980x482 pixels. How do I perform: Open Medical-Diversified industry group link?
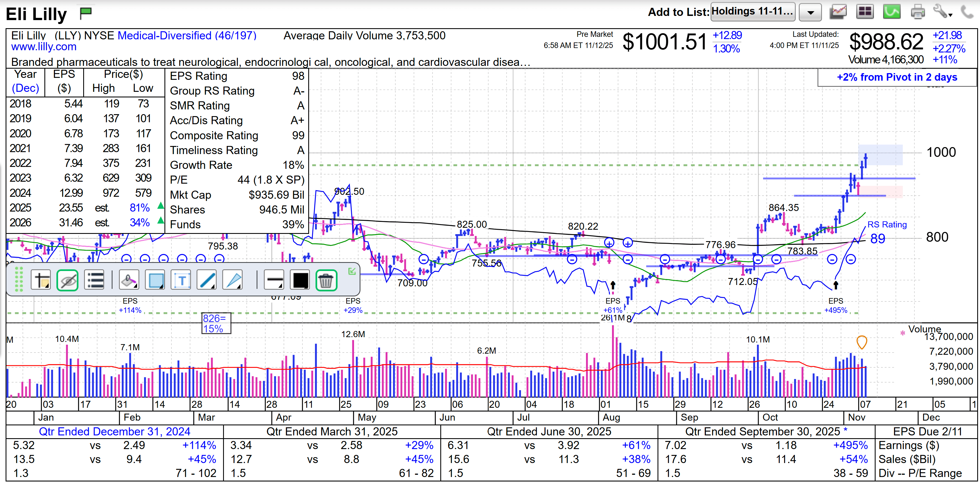[x=187, y=35]
